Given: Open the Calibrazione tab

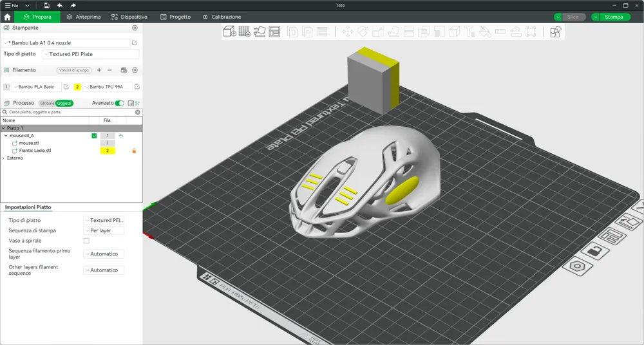Looking at the screenshot, I should 222,17.
